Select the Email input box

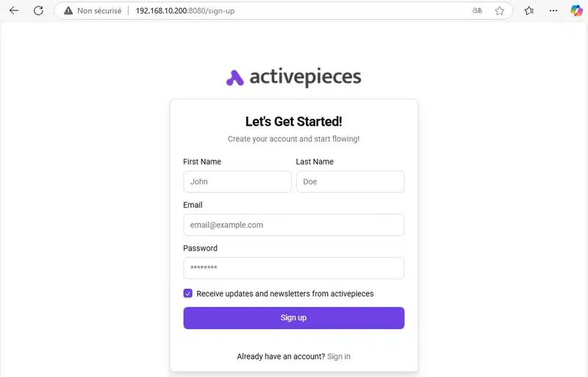pos(293,225)
